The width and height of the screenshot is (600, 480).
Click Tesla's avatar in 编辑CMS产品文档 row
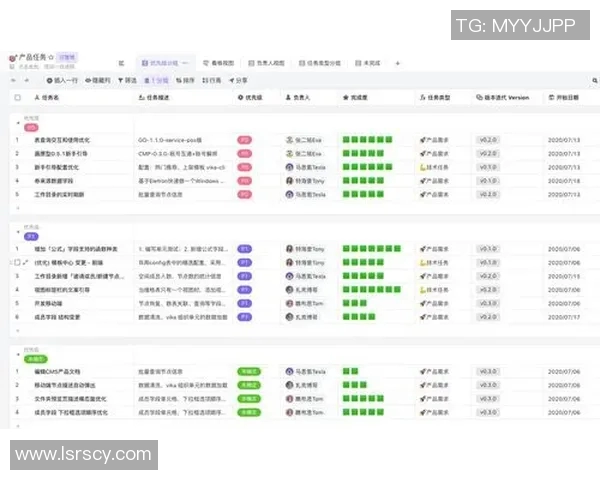289,371
